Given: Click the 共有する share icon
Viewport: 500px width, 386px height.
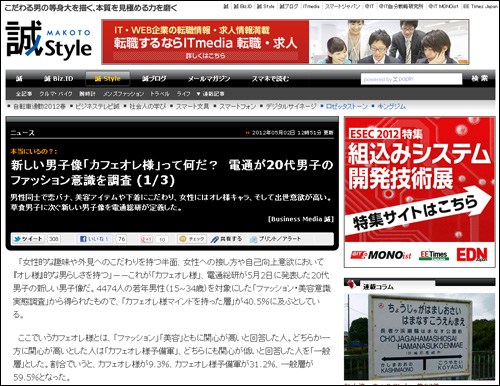Looking at the screenshot, I should pyautogui.click(x=226, y=239).
